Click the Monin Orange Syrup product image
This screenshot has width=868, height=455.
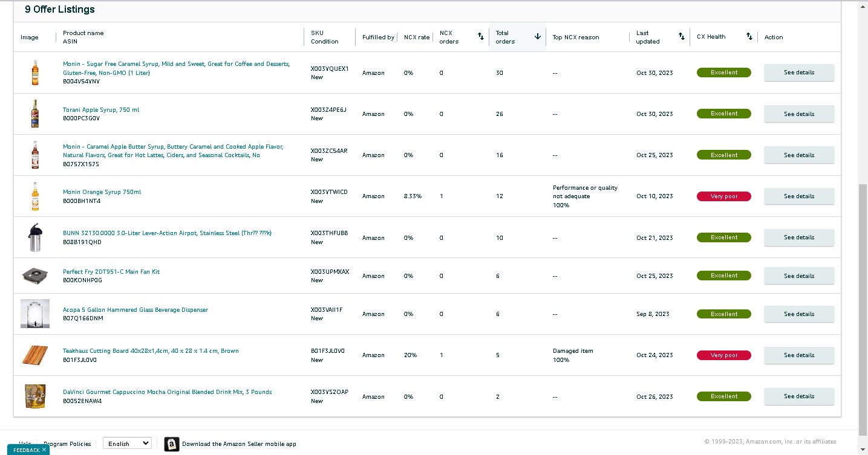click(x=35, y=196)
